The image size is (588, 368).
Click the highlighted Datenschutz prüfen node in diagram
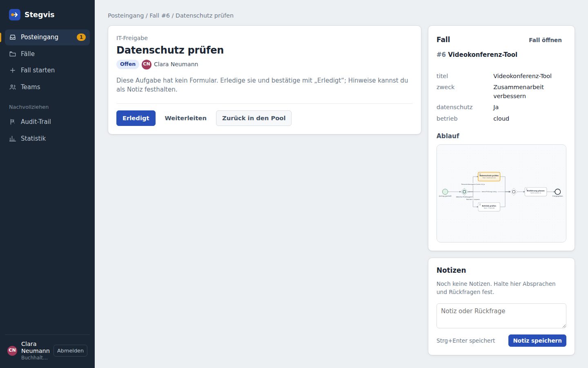coord(489,177)
